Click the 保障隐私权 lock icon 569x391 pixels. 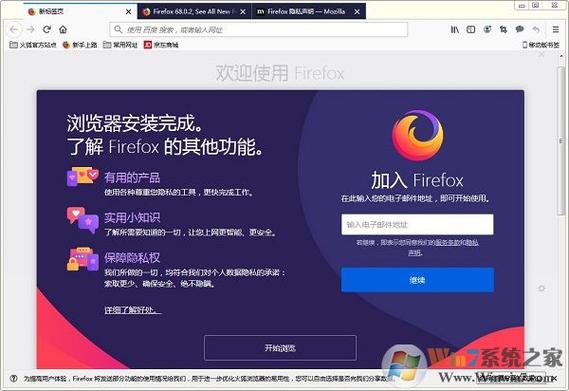83,259
